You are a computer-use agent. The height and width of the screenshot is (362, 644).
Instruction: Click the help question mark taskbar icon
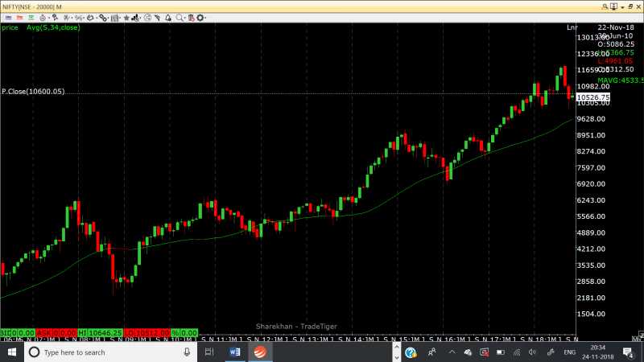(x=411, y=352)
